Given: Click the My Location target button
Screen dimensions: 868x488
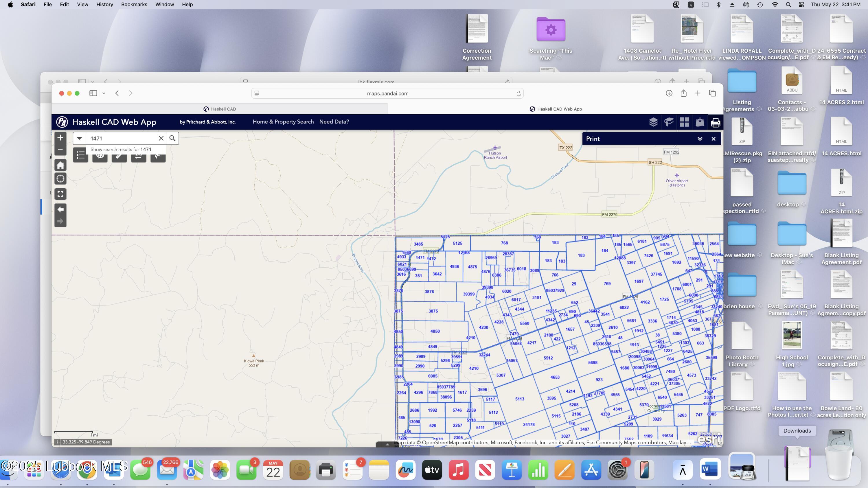Looking at the screenshot, I should 60,179.
